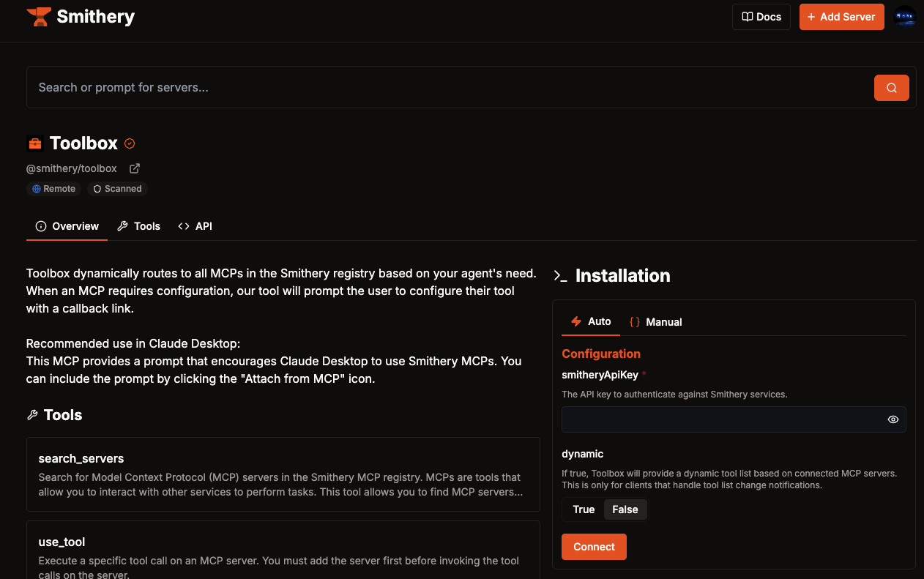Screen dimensions: 924x579
Task: Expand the search_servers tool card
Action: (x=283, y=474)
